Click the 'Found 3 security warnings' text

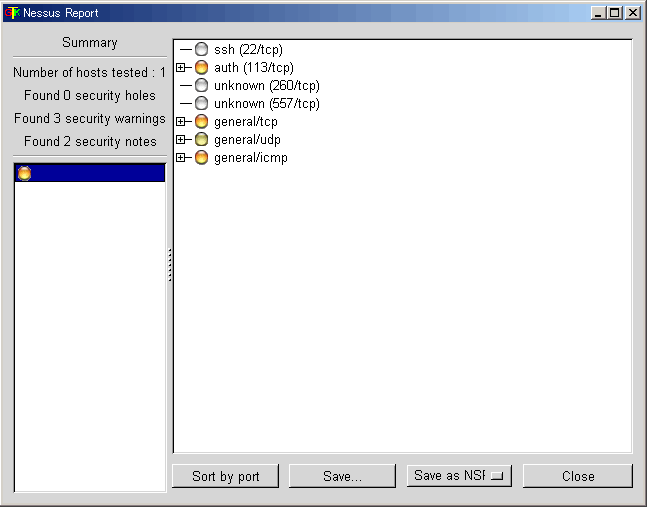(x=90, y=118)
